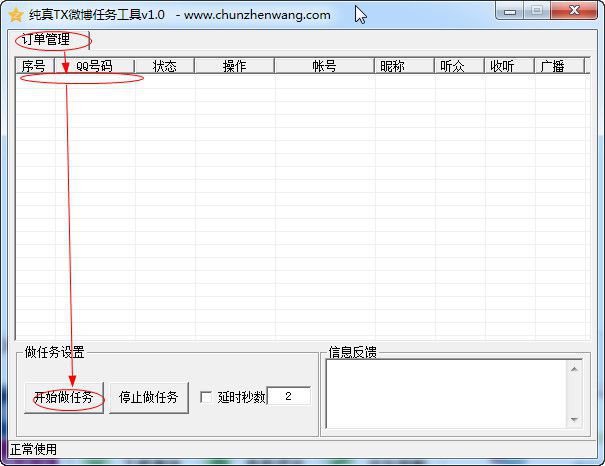605x466 pixels.
Task: Click the 正常使用 status bar text
Action: pyautogui.click(x=34, y=449)
